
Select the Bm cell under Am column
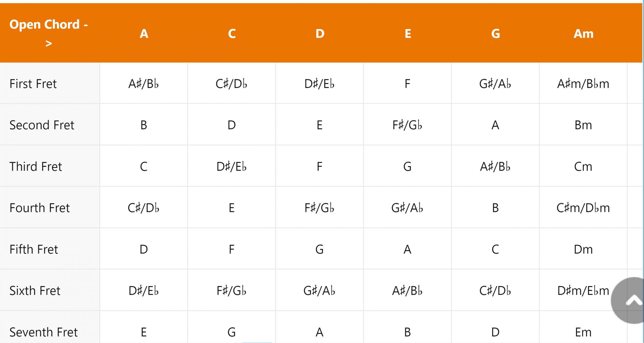(584, 125)
